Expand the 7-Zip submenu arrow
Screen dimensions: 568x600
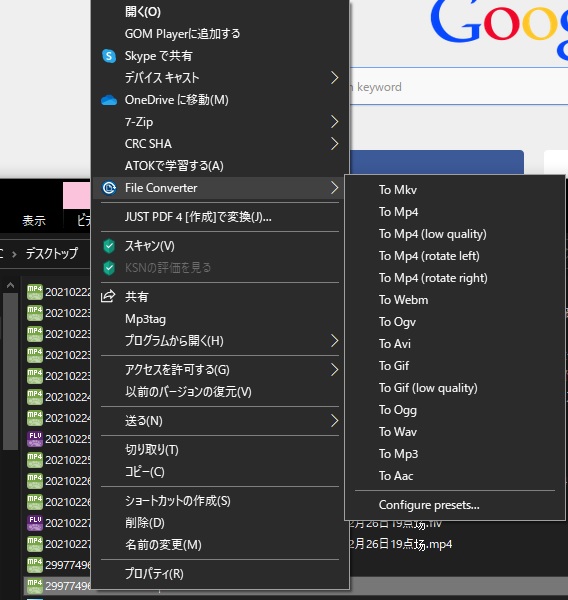click(335, 122)
